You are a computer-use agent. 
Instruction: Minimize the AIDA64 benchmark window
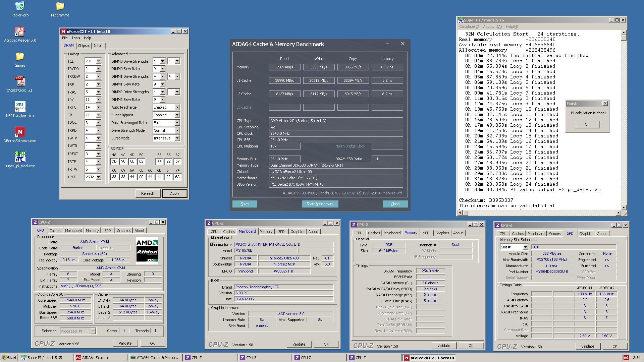tap(387, 44)
